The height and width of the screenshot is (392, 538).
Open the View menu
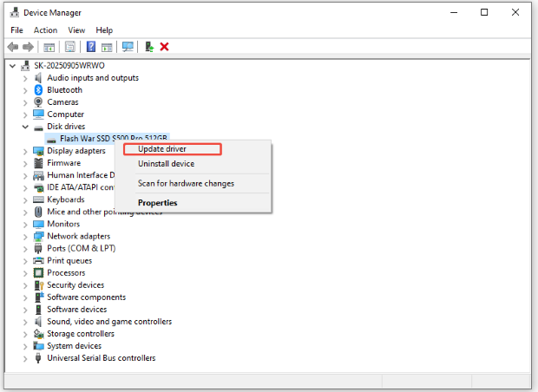point(76,30)
